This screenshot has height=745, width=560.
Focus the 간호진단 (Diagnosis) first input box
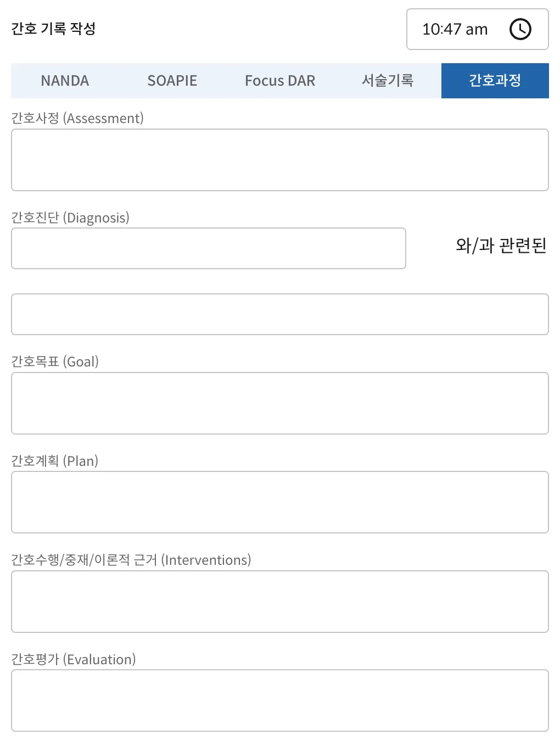pyautogui.click(x=209, y=248)
